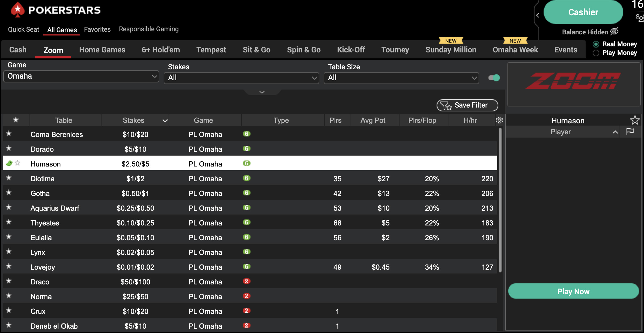Star the Crux table
The image size is (644, 333).
point(9,310)
